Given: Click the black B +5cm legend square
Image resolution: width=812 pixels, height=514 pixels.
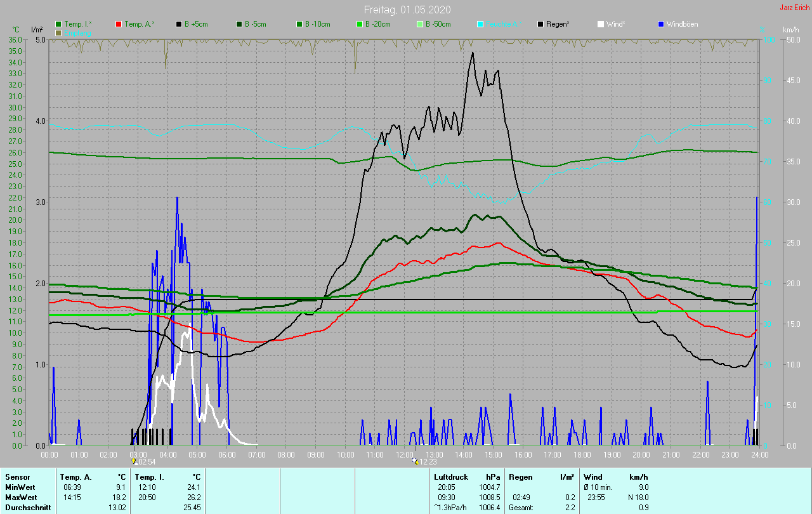Looking at the screenshot, I should click(x=180, y=24).
